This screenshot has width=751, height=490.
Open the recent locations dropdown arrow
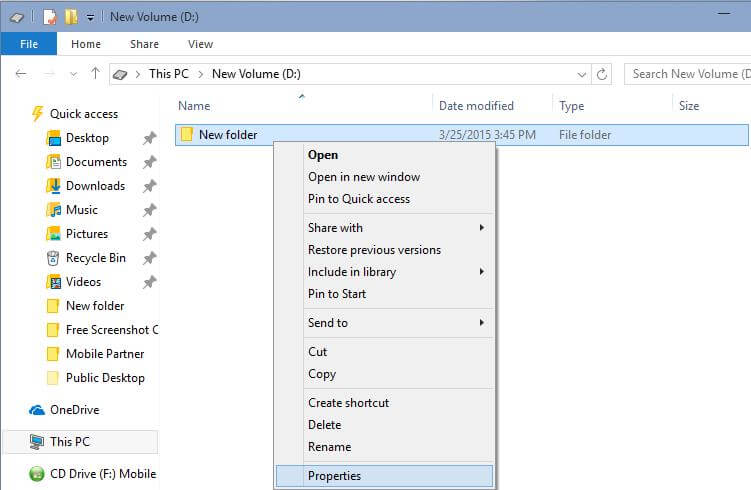pos(73,74)
